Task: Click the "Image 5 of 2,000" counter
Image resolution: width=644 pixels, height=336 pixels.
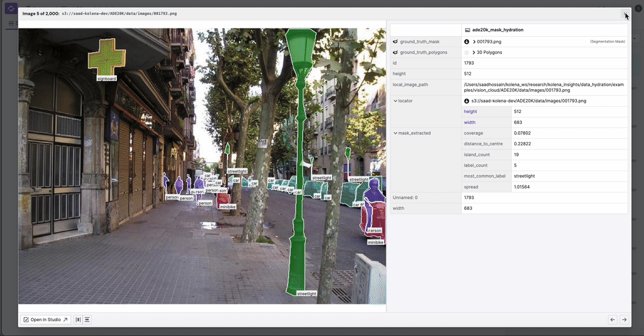Action: (41, 14)
